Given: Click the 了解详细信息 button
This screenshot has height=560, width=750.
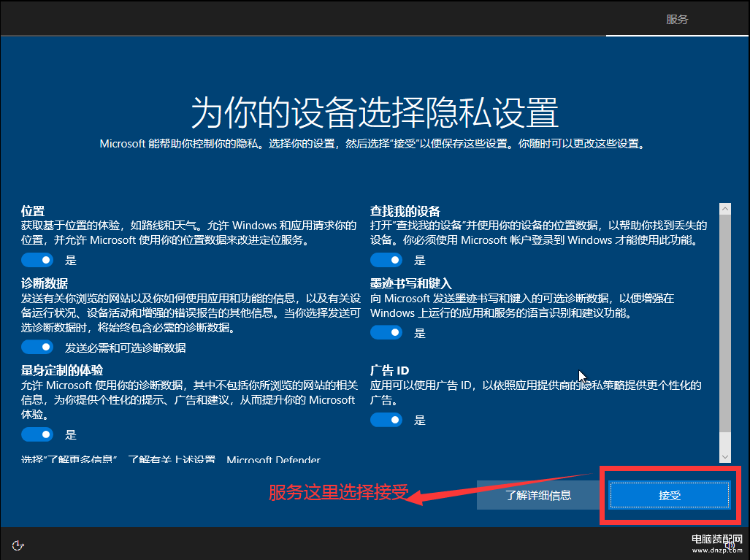Looking at the screenshot, I should pyautogui.click(x=538, y=495).
